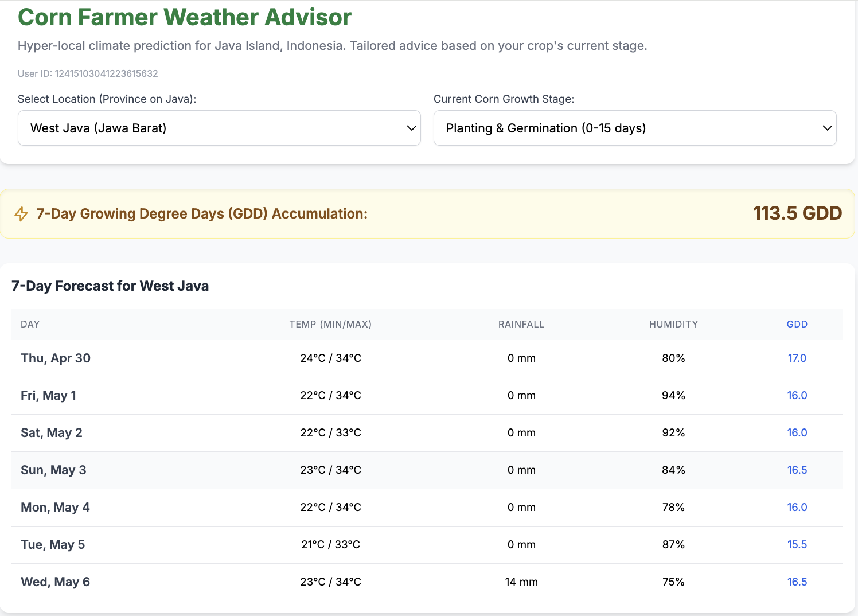Click the 0 mm rainfall for Thu, Apr 30

point(521,358)
